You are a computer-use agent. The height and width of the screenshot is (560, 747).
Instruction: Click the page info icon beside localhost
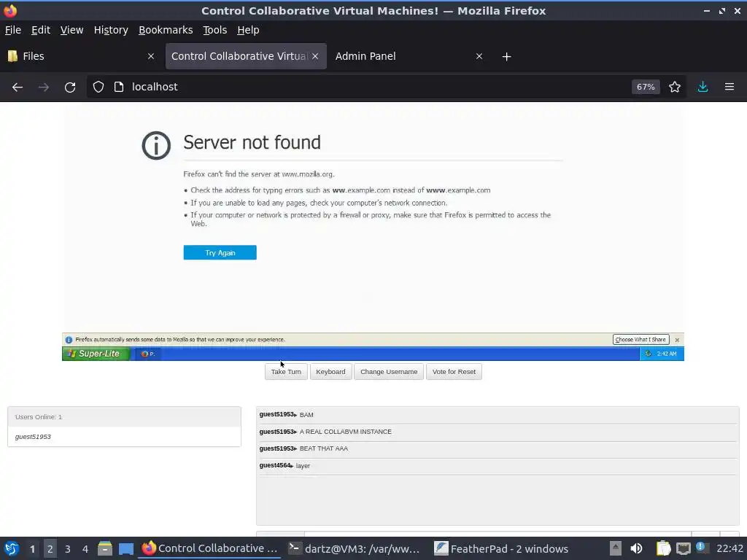point(119,87)
